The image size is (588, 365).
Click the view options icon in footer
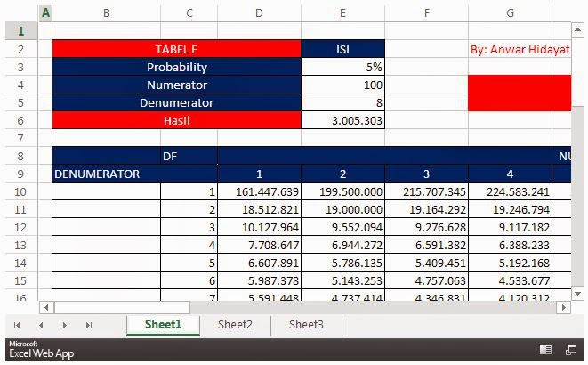pos(546,350)
